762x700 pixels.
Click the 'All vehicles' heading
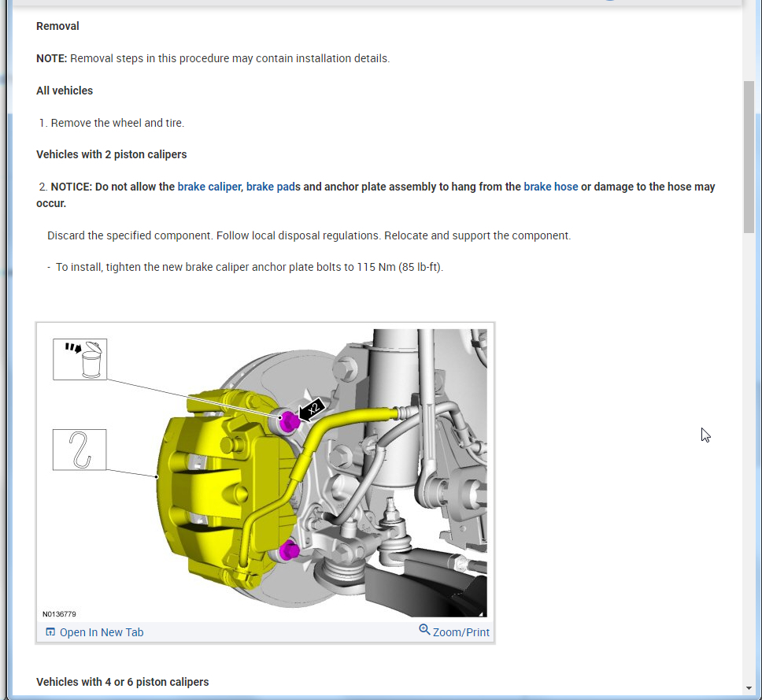[x=64, y=91]
